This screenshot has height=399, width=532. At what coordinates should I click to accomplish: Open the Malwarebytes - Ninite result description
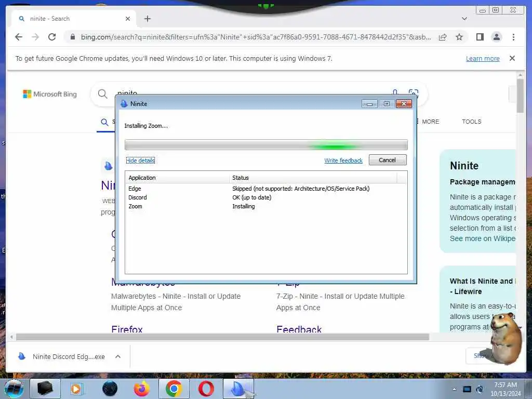(x=176, y=302)
